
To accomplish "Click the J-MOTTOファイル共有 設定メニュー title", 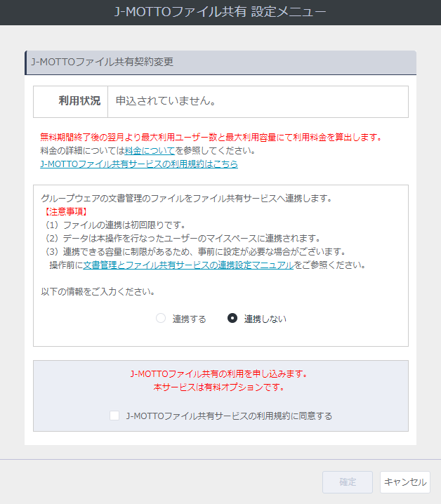I will pos(220,12).
